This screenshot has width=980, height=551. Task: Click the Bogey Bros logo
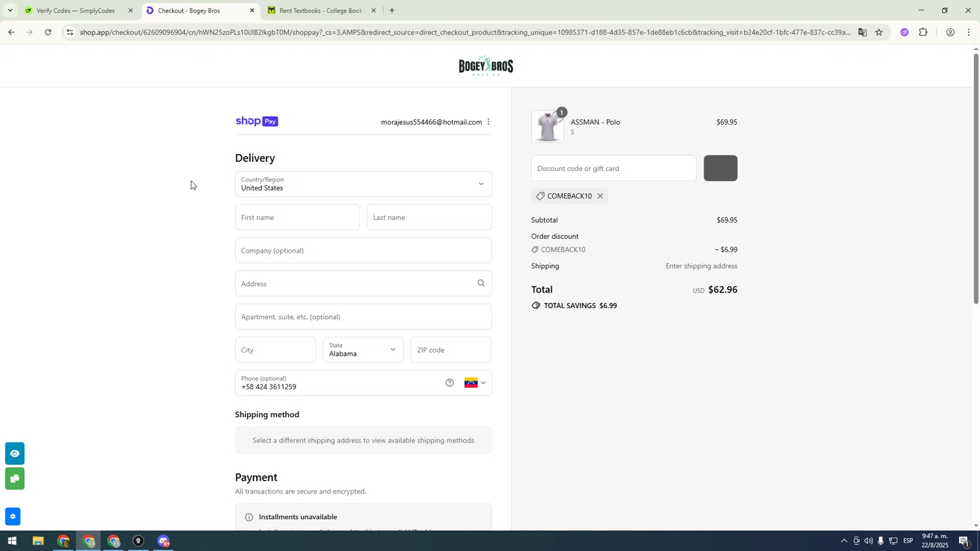[x=485, y=66]
